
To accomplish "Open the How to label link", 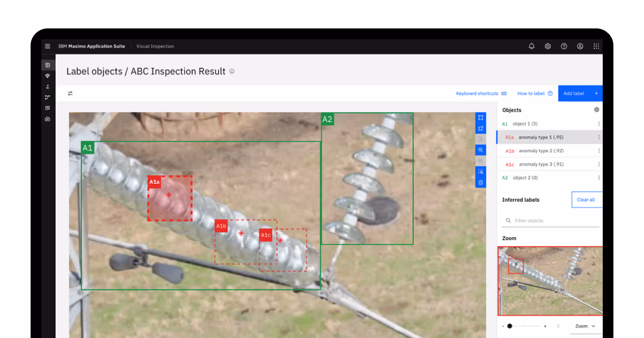I will [x=531, y=93].
